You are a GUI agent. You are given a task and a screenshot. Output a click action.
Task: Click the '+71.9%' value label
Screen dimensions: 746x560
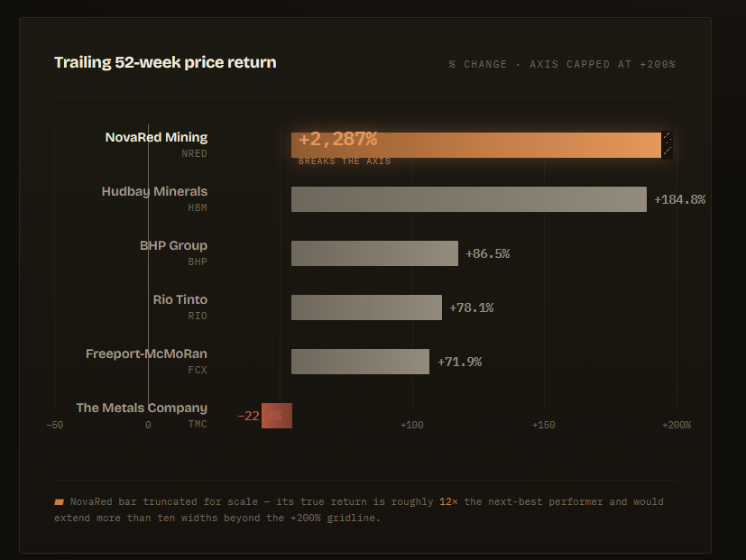click(x=459, y=363)
